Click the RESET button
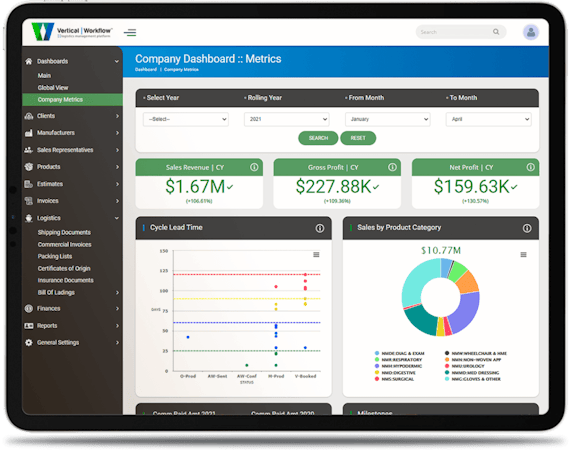The width and height of the screenshot is (572, 450). click(358, 138)
